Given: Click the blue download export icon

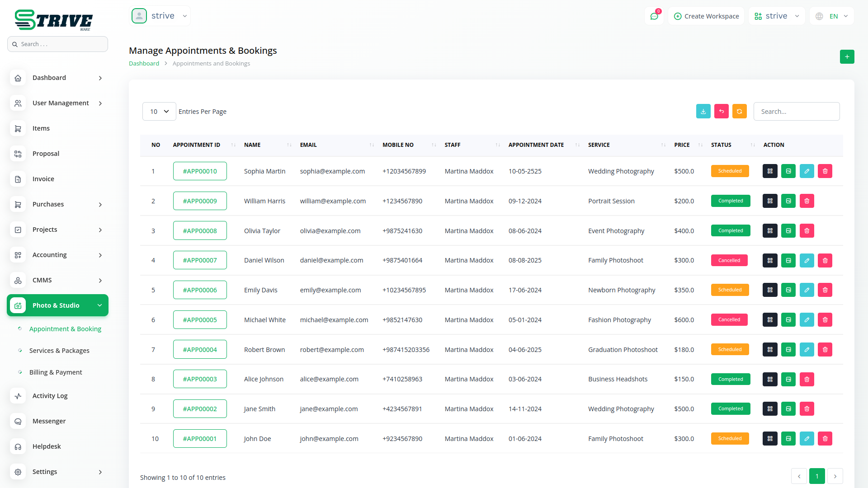Looking at the screenshot, I should coord(703,112).
